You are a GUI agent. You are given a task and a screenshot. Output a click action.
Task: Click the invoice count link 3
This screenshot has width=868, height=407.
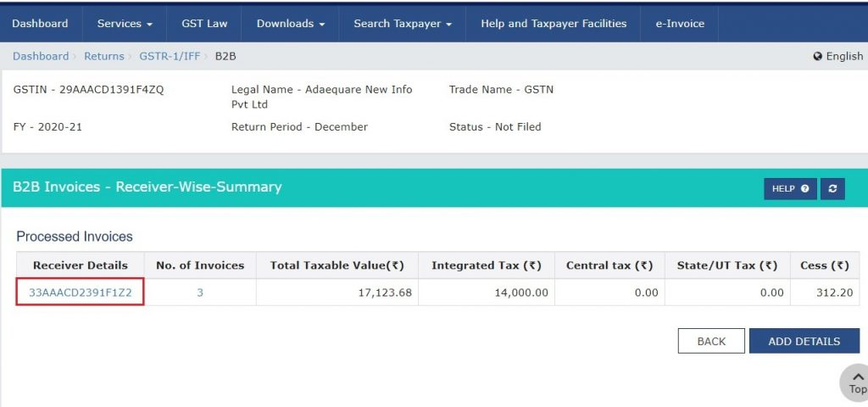(200, 293)
